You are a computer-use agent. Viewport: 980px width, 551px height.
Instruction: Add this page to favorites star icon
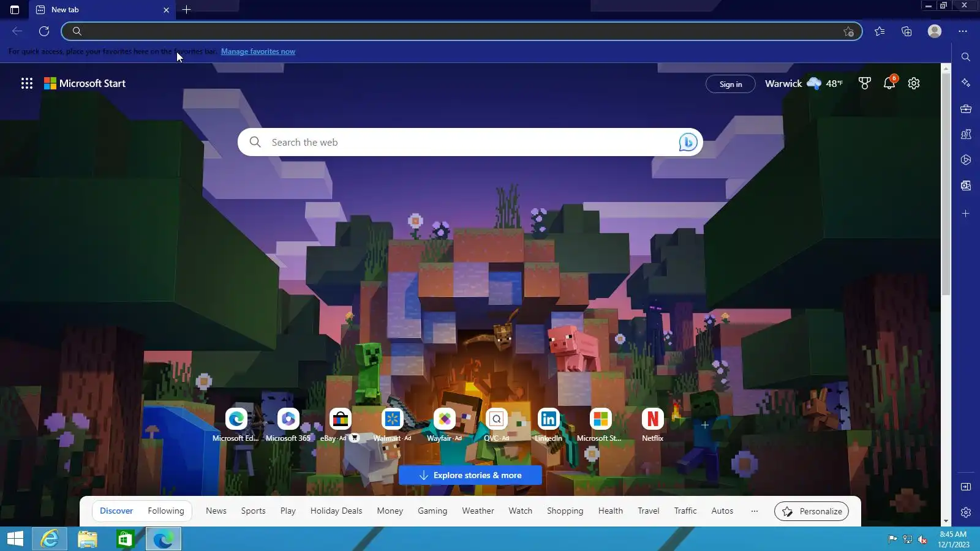coord(848,31)
